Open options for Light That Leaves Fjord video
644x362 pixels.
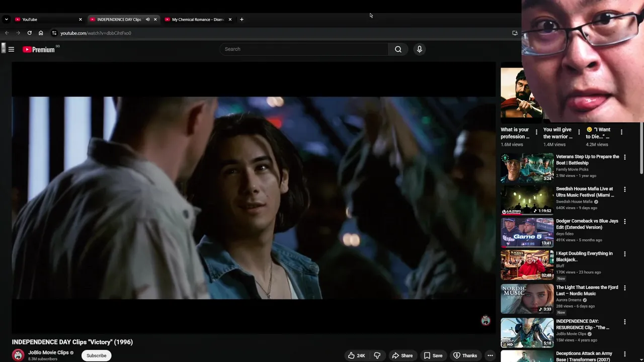[625, 288]
